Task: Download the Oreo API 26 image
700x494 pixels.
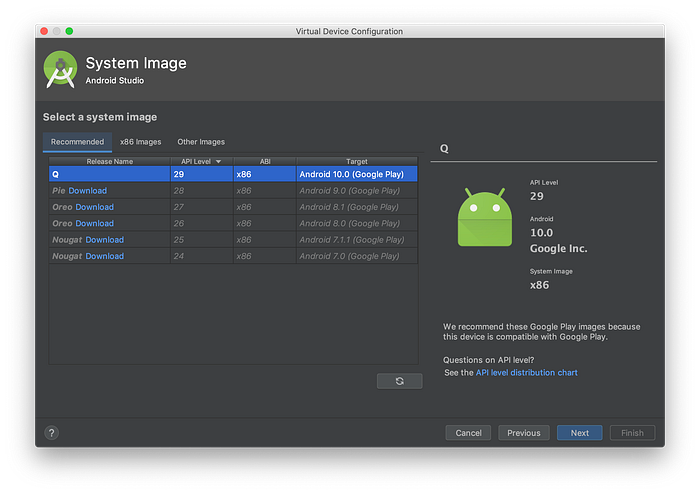Action: 95,223
